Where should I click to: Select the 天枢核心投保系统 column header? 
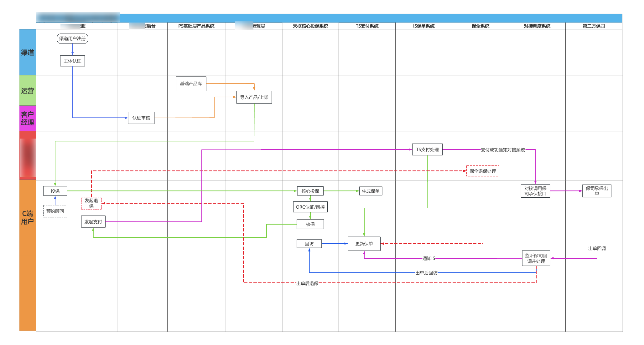point(310,26)
